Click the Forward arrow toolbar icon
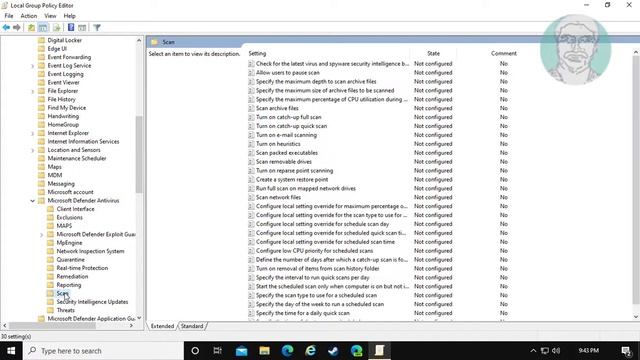The height and width of the screenshot is (360, 640). [17, 27]
